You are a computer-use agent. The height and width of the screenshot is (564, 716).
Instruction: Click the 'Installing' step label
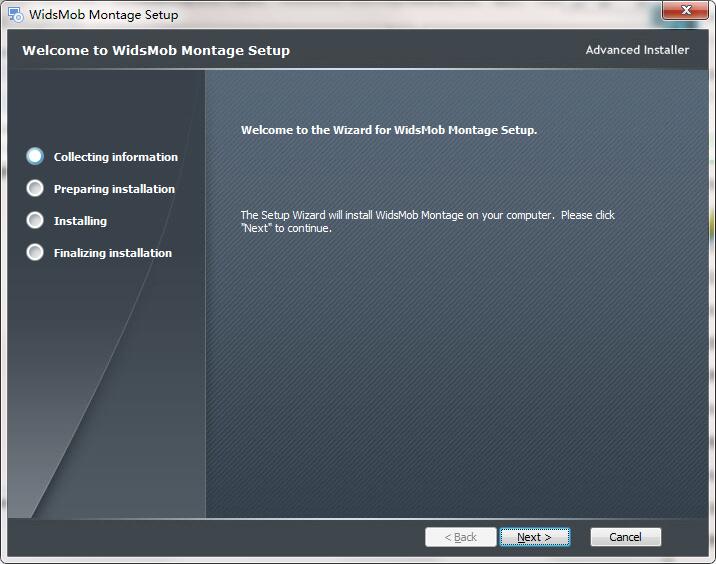tap(80, 221)
